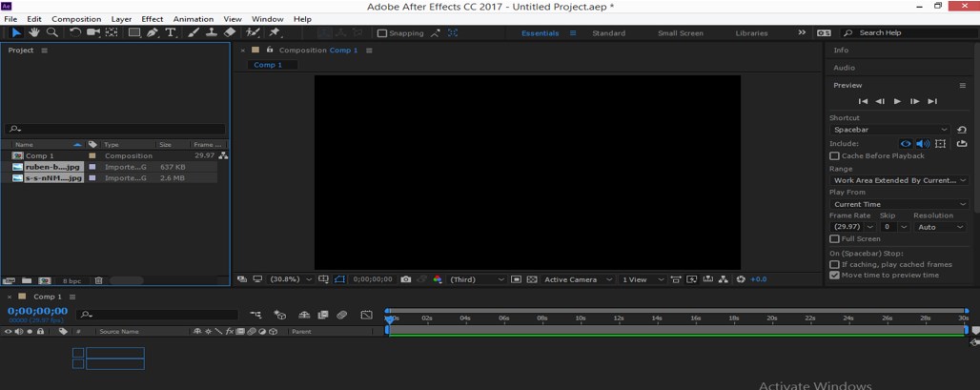Click Reset Exposure icon in viewer
The image size is (980, 390).
point(742,279)
